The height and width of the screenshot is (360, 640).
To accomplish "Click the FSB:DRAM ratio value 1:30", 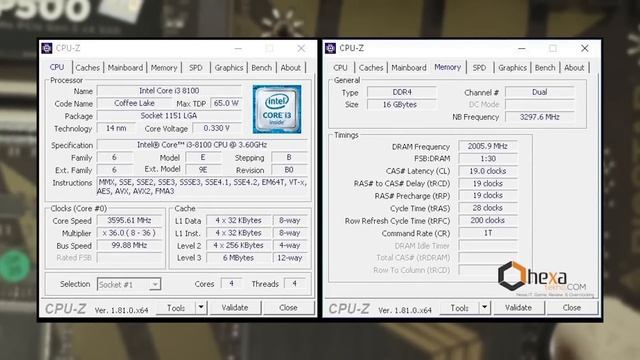I will point(488,158).
